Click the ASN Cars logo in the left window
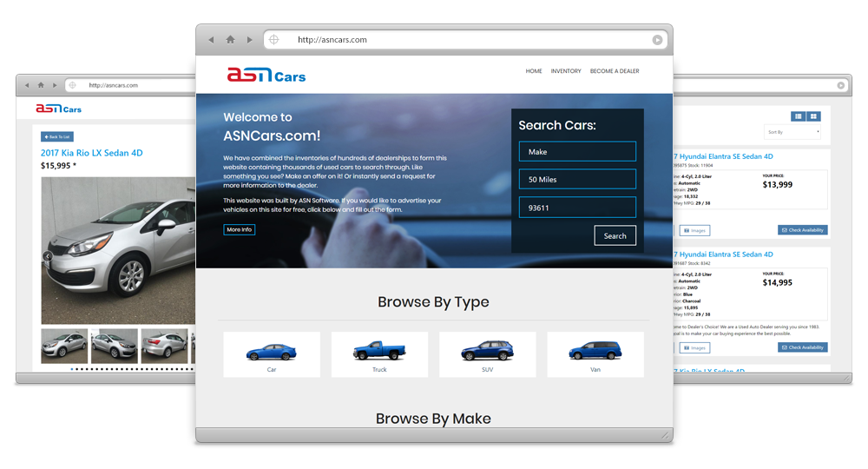Viewport: 868px width, 469px height. [59, 109]
